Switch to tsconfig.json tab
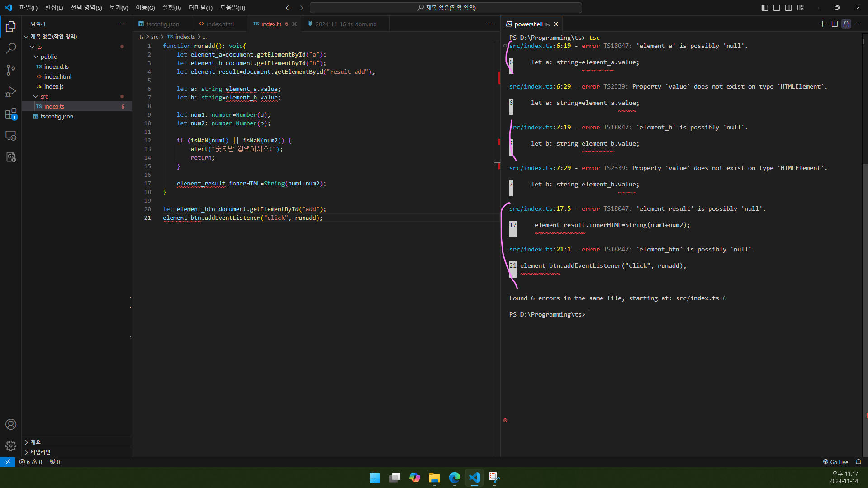Screen dimensions: 868x488 (162, 24)
